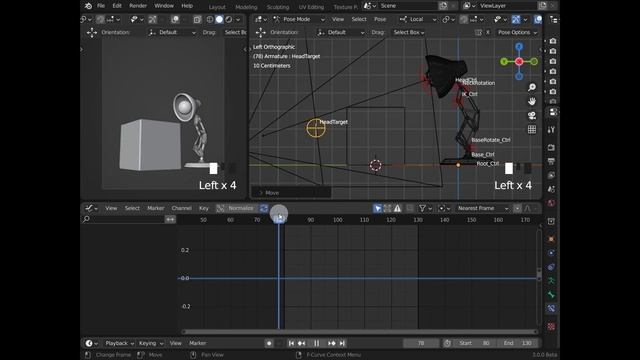640x360 pixels.
Task: Jump to previous keyframe
Action: (302, 343)
